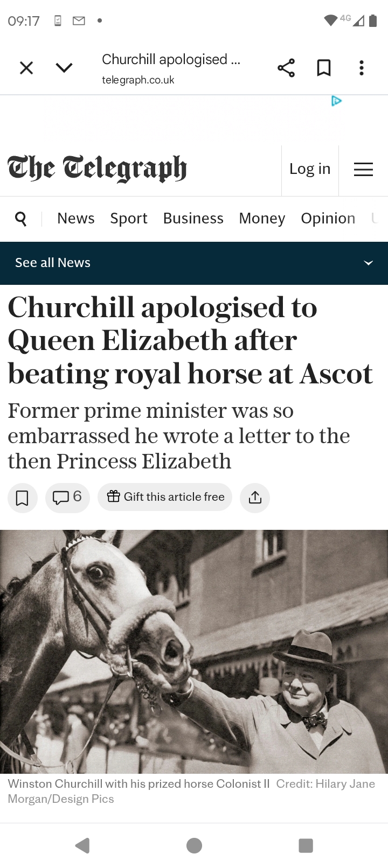The image size is (388, 868).
Task: Open the browser three-dot overflow menu
Action: [x=362, y=68]
